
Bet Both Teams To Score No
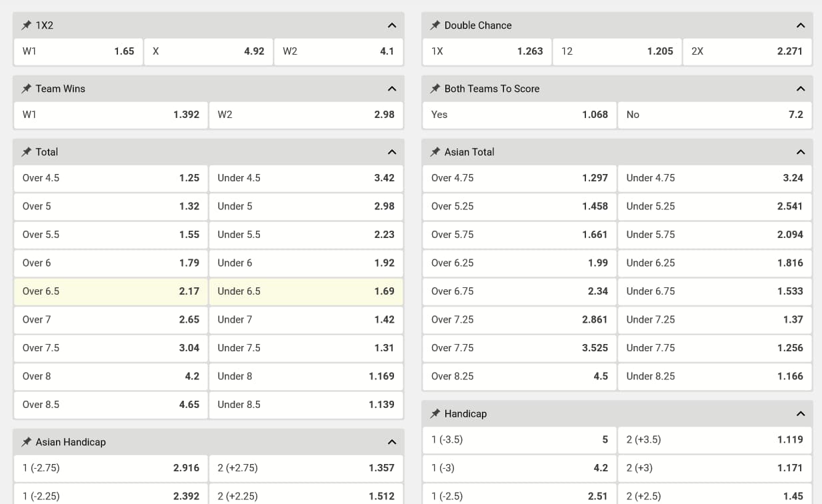coord(715,115)
